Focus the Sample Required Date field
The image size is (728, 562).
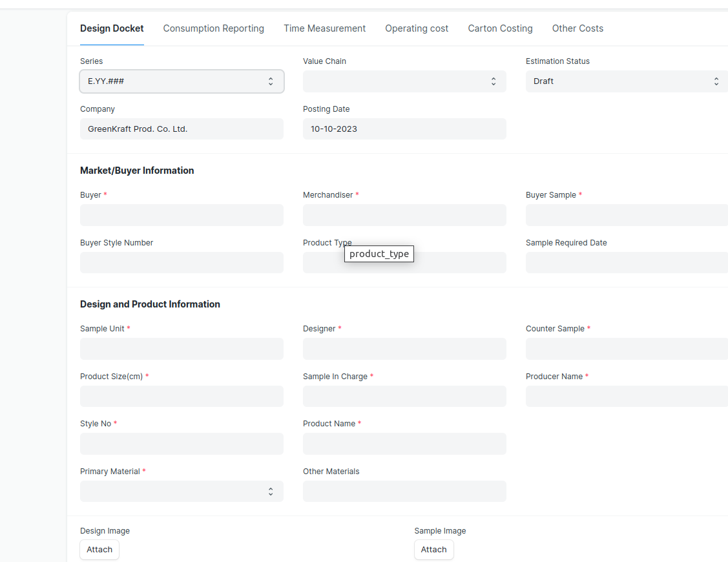pos(626,263)
